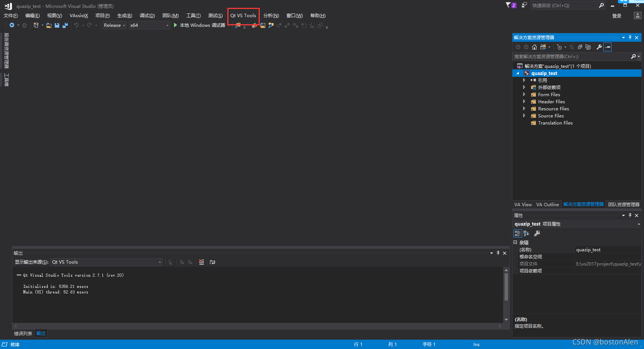This screenshot has width=644, height=349.
Task: Open the output source Qt VS Tools dropdown
Action: [x=107, y=262]
